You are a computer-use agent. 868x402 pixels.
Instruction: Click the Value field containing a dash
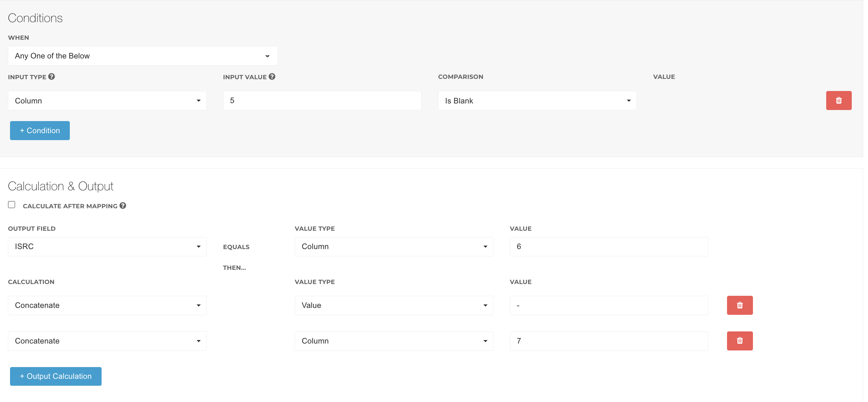[x=608, y=305]
